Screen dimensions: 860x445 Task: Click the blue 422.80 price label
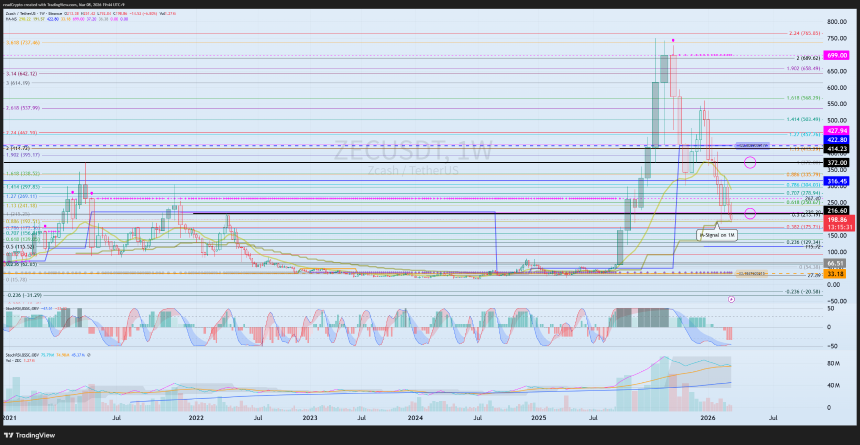(835, 139)
